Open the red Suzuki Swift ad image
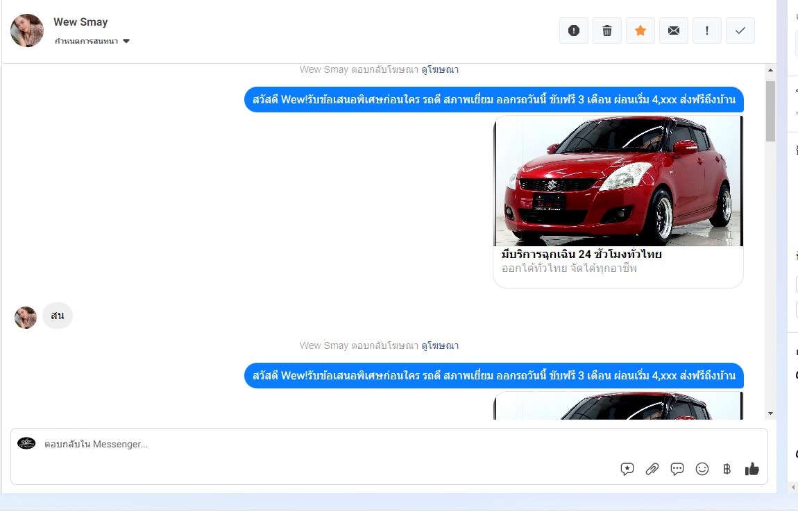 (x=618, y=181)
